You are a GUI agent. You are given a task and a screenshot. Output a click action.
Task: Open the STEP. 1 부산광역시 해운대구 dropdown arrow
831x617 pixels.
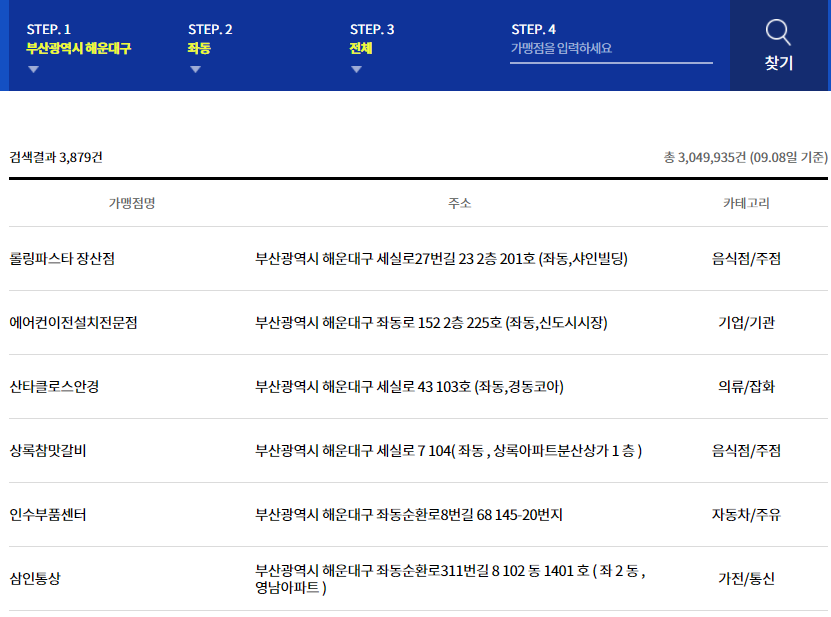33,69
